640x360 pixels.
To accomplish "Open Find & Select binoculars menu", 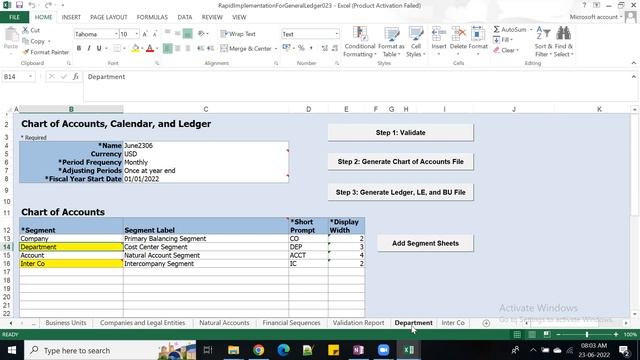I will (x=563, y=42).
